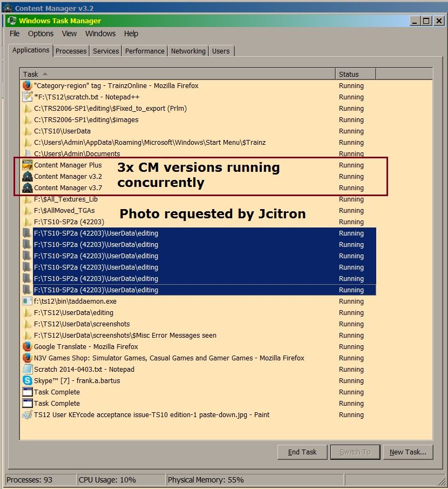The height and width of the screenshot is (489, 448).
Task: Open the File menu
Action: pos(15,34)
